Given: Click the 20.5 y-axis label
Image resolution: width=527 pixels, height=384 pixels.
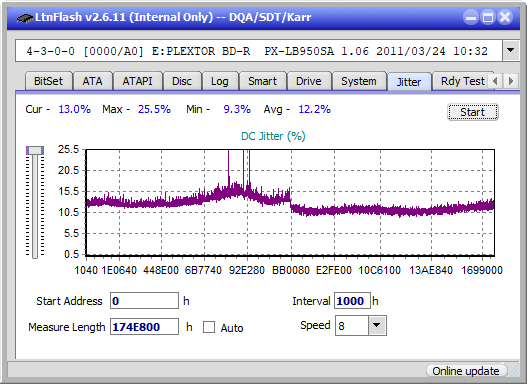Looking at the screenshot, I should [x=68, y=170].
